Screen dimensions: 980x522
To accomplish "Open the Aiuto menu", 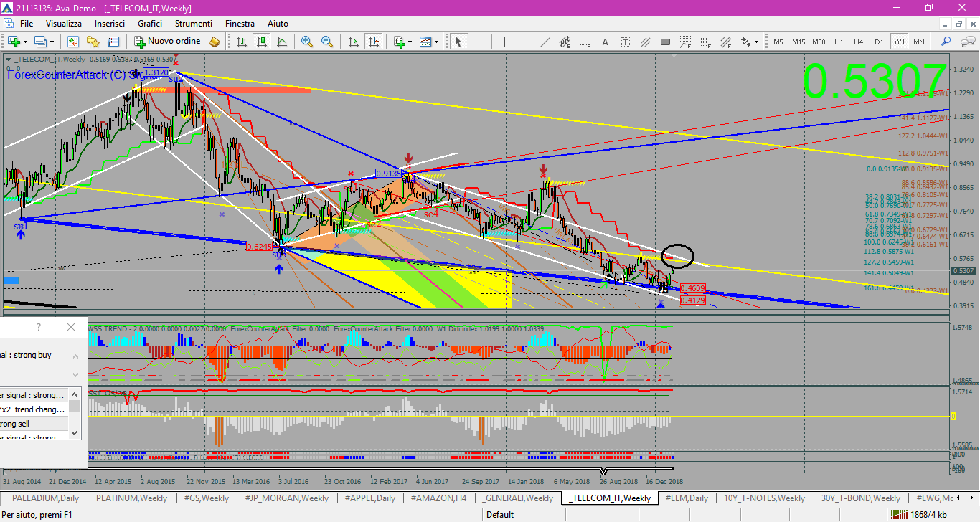I will 278,24.
